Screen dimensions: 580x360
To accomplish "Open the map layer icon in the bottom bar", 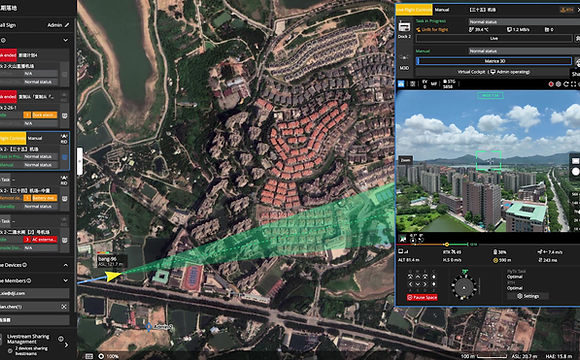I will point(89,356).
